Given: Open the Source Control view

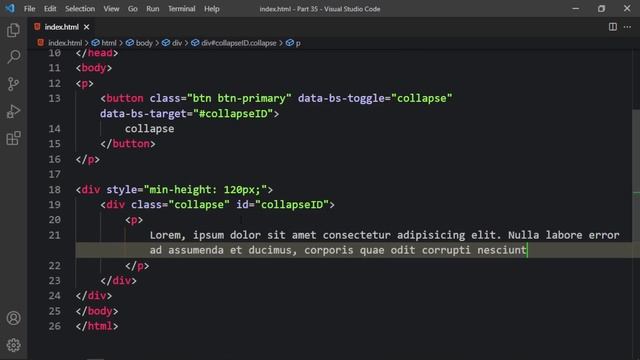Looking at the screenshot, I should pyautogui.click(x=13, y=84).
